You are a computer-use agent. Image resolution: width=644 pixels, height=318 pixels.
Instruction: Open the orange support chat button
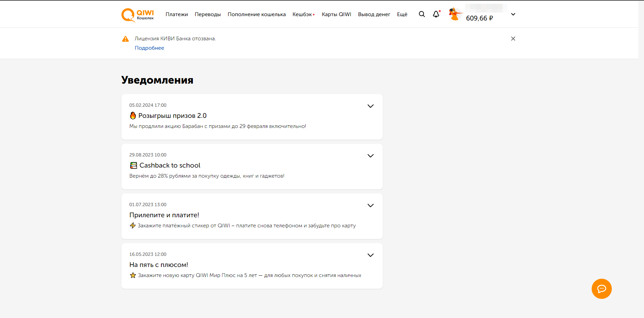click(601, 289)
